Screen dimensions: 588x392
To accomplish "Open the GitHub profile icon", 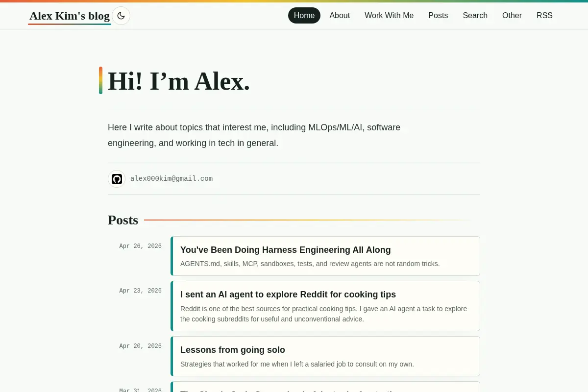I will coord(117,179).
